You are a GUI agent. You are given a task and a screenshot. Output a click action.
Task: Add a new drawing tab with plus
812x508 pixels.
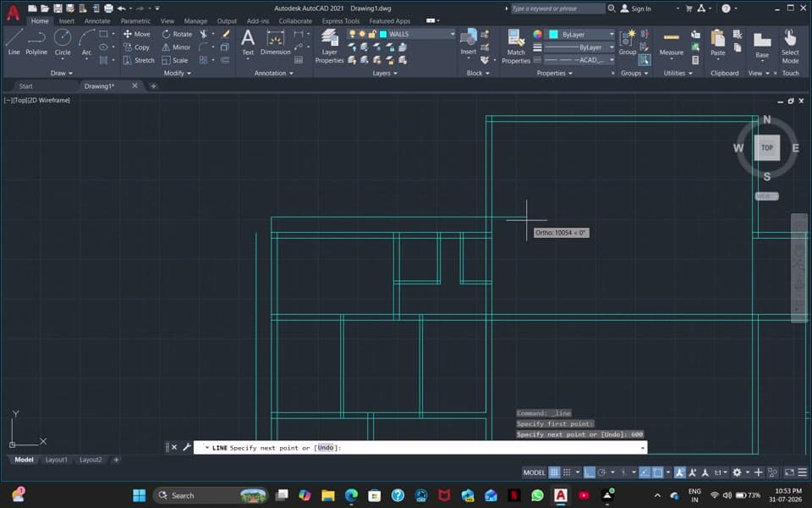(153, 86)
